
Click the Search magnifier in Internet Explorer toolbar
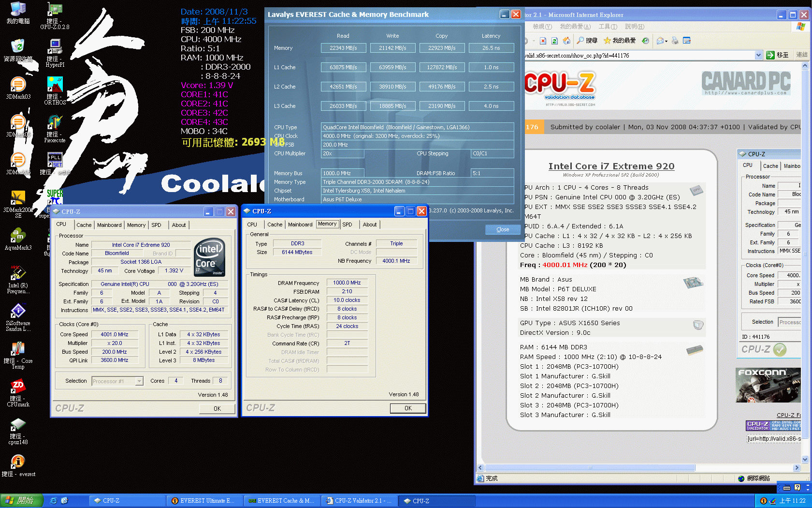click(x=587, y=41)
